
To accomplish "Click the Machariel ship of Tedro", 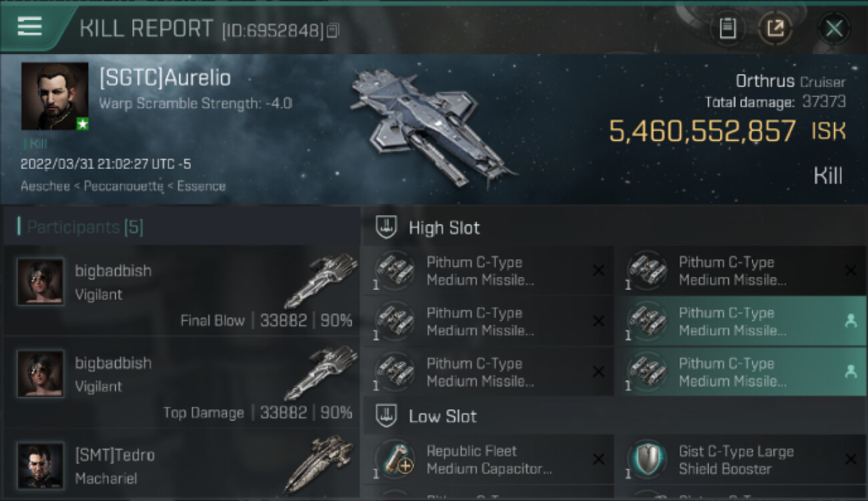I will 319,465.
